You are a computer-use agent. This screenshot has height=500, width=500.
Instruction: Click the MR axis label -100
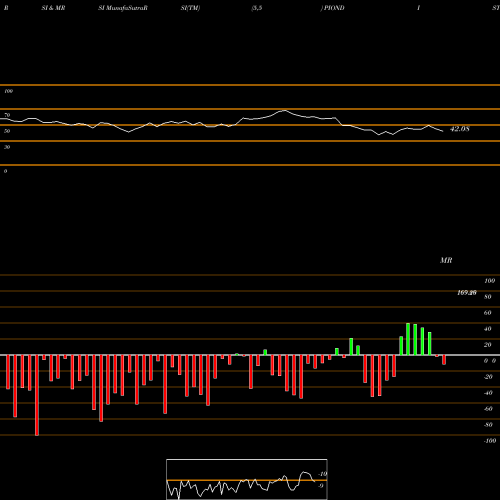[x=490, y=441]
